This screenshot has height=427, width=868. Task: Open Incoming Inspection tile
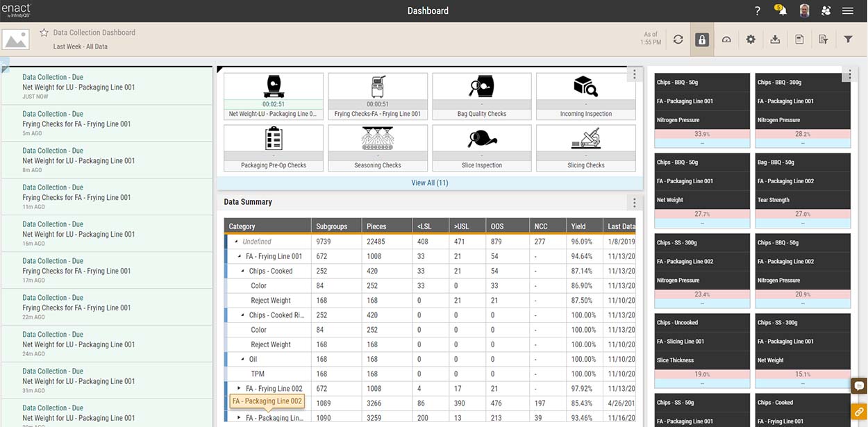click(x=586, y=96)
